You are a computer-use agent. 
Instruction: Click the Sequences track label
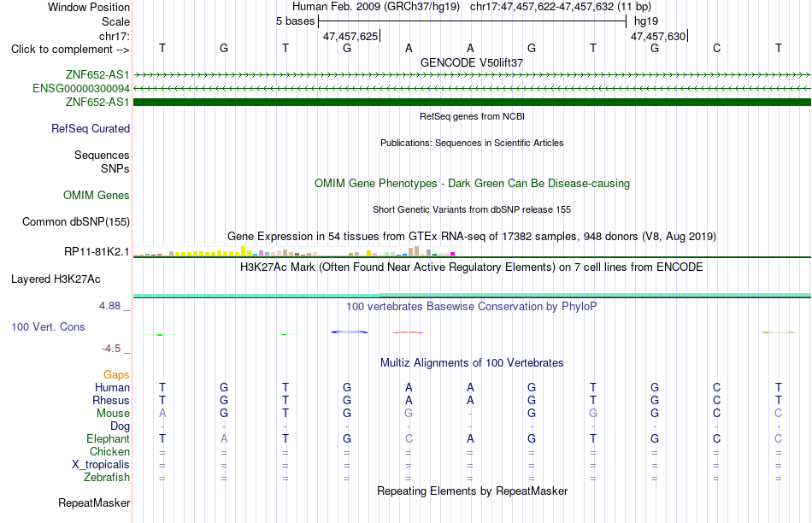102,155
